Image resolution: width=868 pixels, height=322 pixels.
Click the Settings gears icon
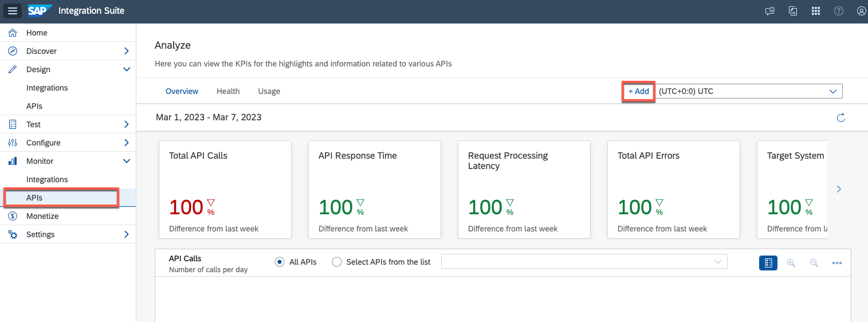coord(13,234)
